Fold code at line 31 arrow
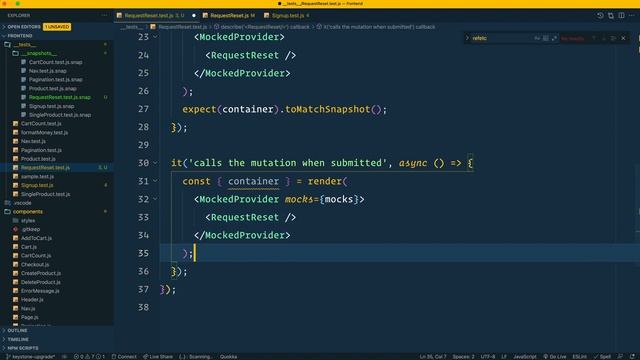Screen dimensions: 640x360 tap(155, 181)
